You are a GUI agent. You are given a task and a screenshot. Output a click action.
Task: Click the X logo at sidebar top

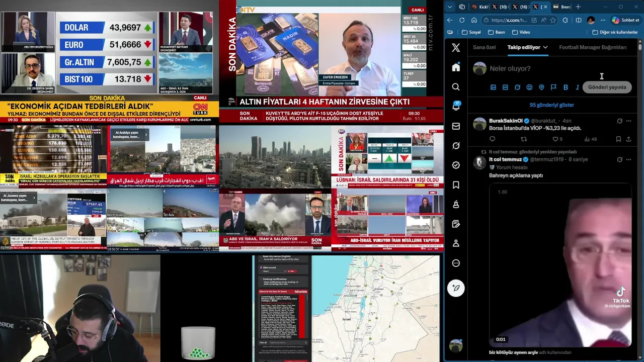[x=456, y=48]
